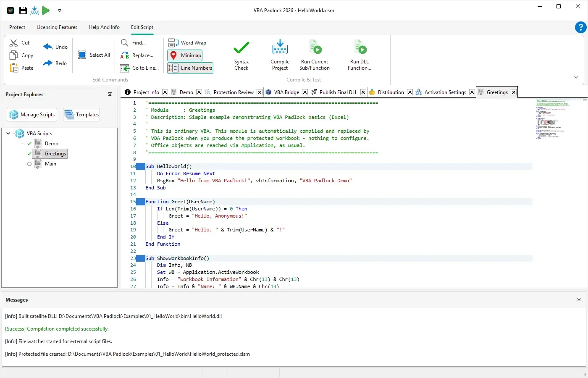Click Select All in Edit Commands
The height and width of the screenshot is (378, 588).
pyautogui.click(x=94, y=55)
